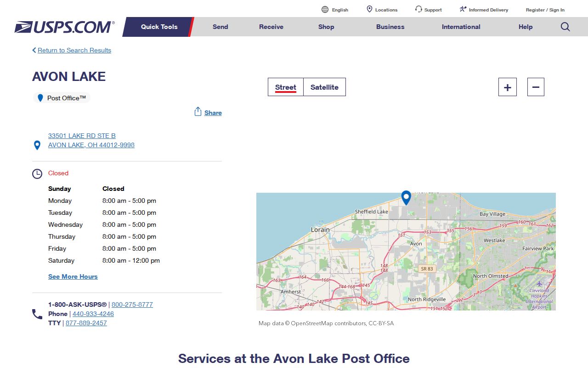588x368 pixels.
Task: Click the Support headset icon
Action: coord(418,9)
